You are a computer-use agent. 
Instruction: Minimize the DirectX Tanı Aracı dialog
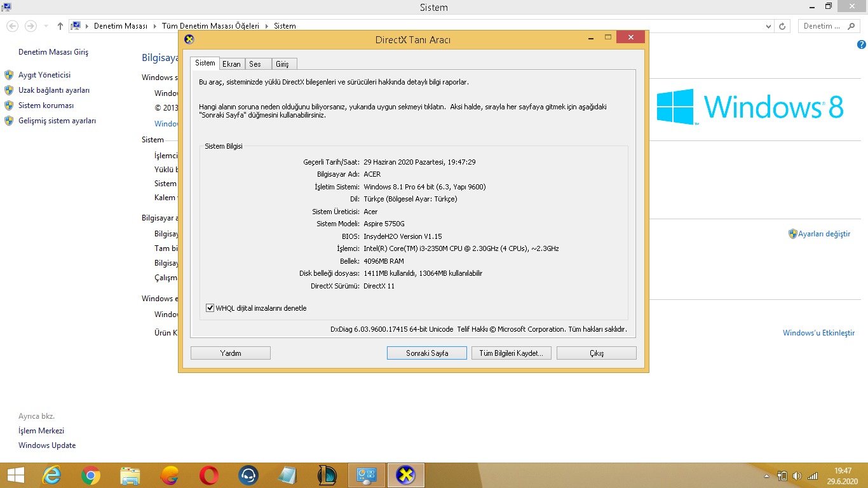pos(591,38)
